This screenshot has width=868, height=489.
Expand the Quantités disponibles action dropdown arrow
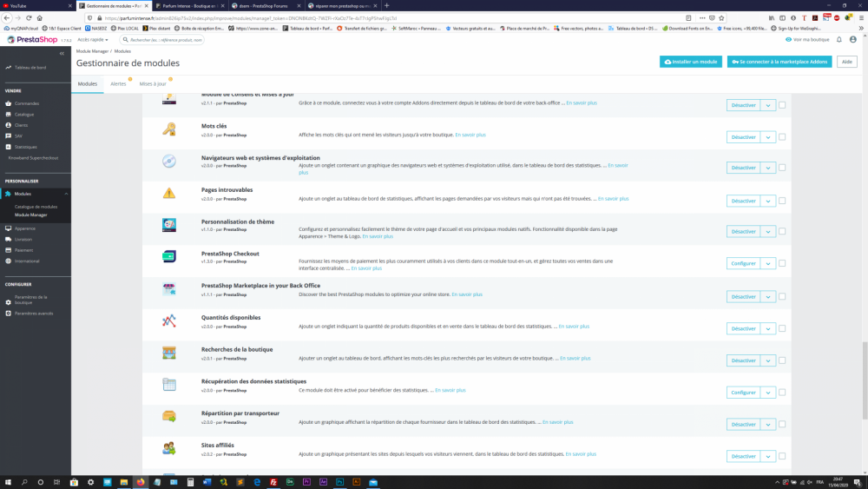tap(768, 328)
